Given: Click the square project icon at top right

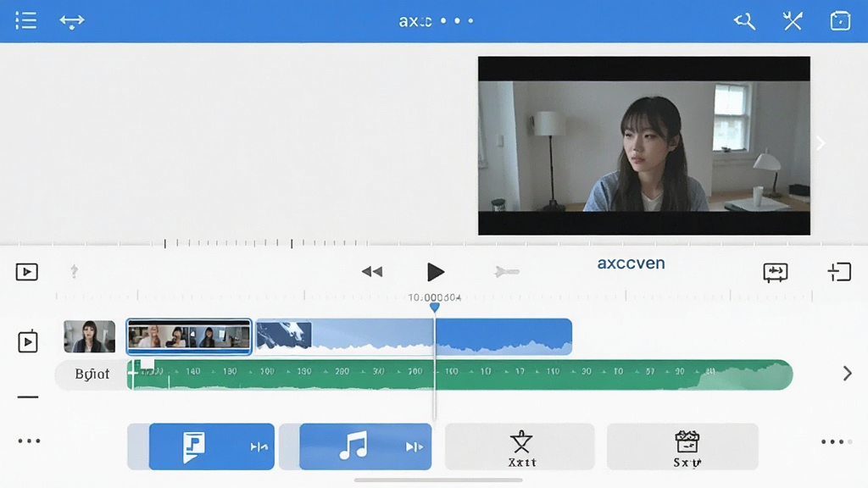Looking at the screenshot, I should coord(840,21).
